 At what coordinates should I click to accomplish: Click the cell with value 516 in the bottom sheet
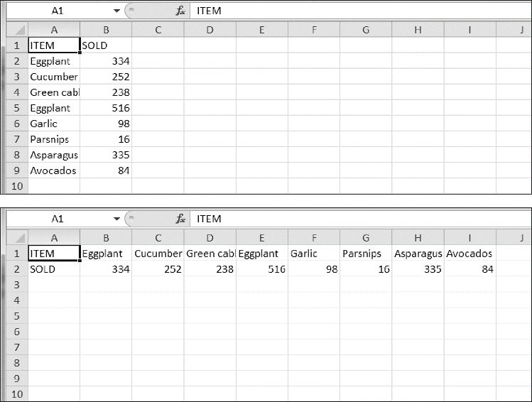point(262,269)
